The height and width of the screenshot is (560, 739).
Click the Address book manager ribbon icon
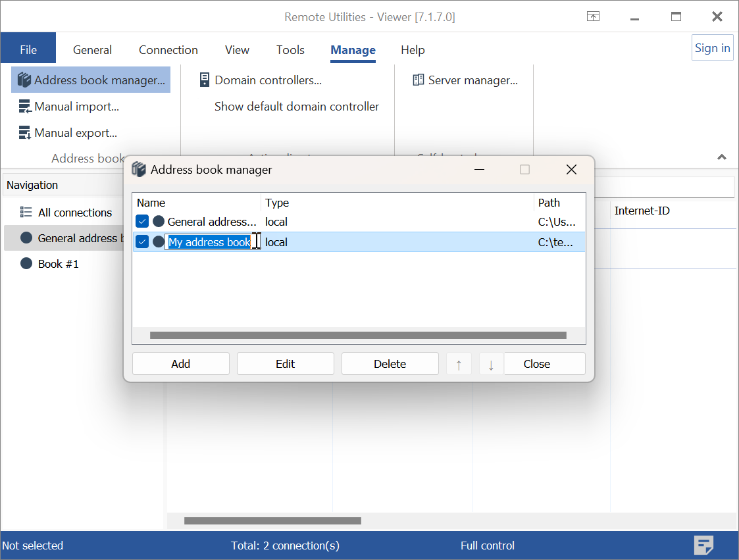point(24,80)
